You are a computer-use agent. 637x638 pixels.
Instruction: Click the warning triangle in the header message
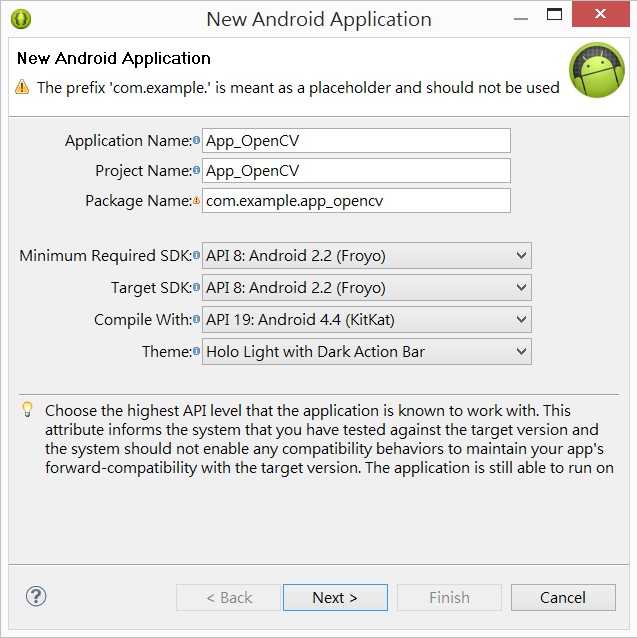pos(22,87)
